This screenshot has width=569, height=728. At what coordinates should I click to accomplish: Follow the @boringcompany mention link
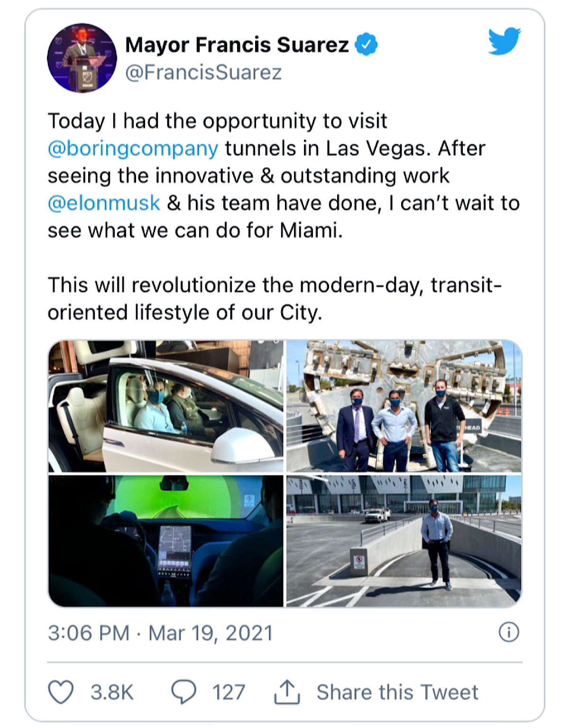click(x=133, y=149)
